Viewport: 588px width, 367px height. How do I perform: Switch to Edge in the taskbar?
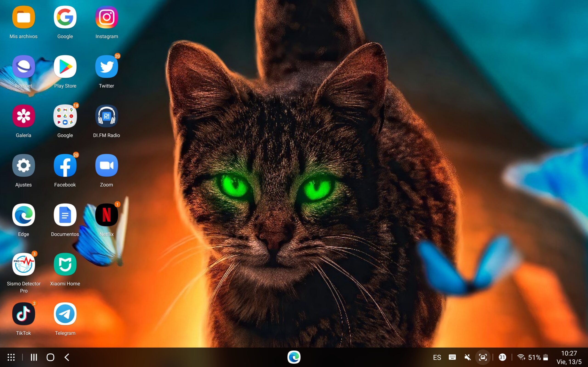pos(294,357)
